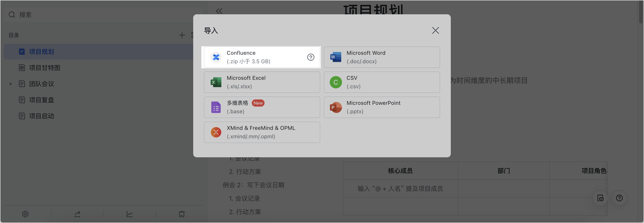Click the search magnifier icon
This screenshot has width=644, height=223.
pyautogui.click(x=12, y=15)
